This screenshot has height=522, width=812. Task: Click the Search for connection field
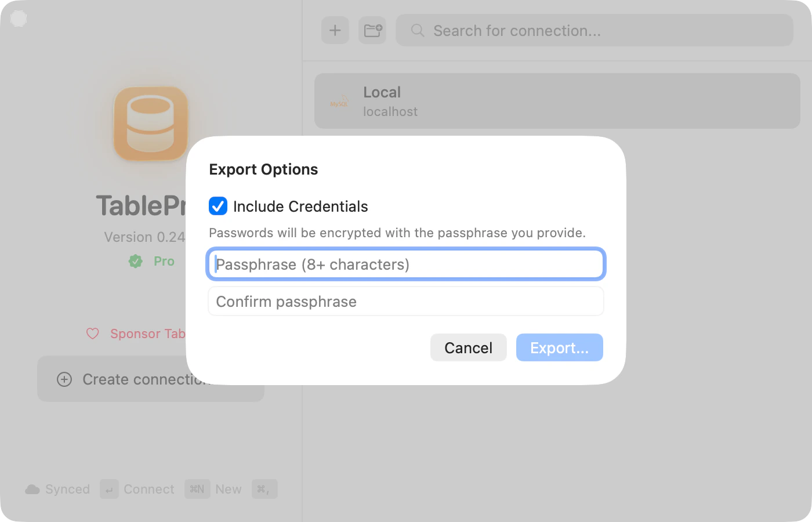click(x=594, y=30)
